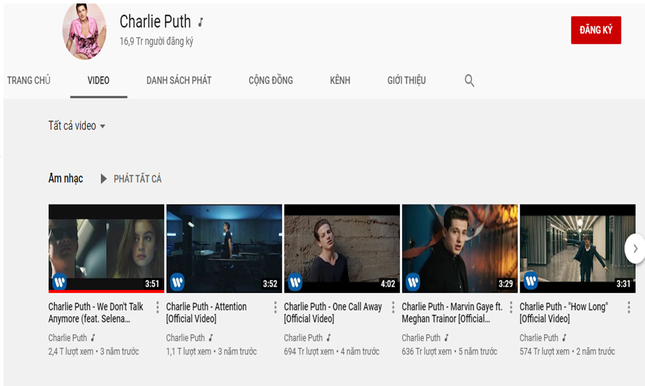
Task: Click the PHÁT TẤT CẢ link
Action: [137, 179]
